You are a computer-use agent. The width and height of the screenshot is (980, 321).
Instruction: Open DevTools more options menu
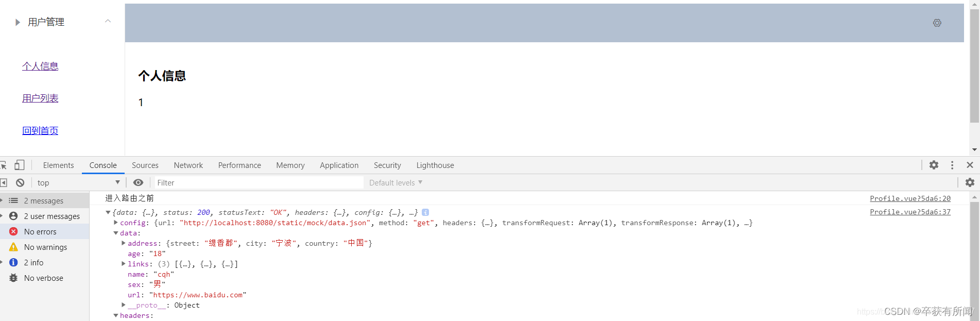coord(952,165)
